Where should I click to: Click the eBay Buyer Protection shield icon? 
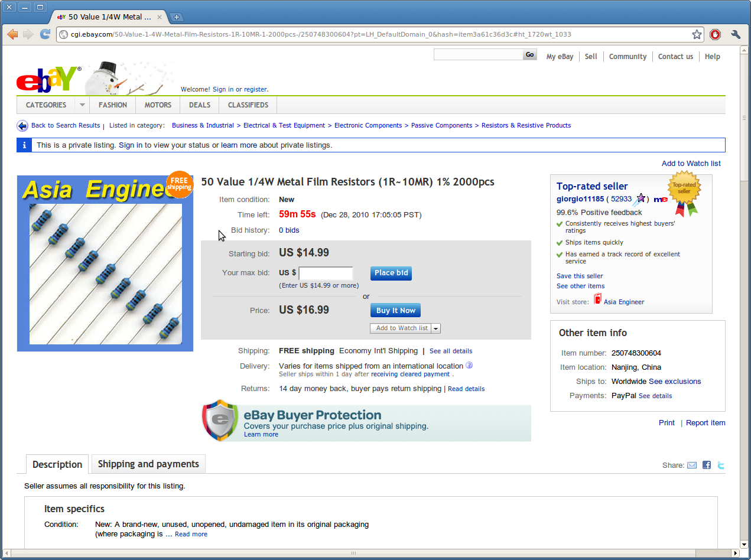(220, 422)
